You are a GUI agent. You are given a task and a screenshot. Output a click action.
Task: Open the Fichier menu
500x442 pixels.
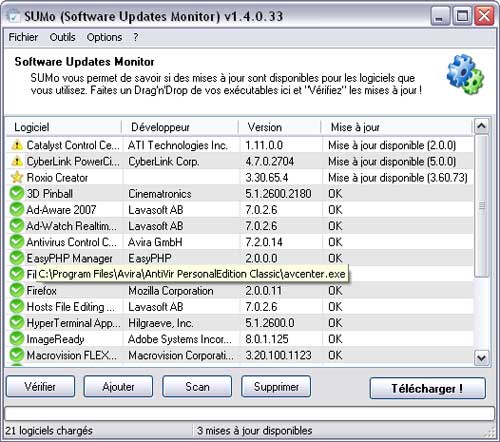click(x=23, y=37)
